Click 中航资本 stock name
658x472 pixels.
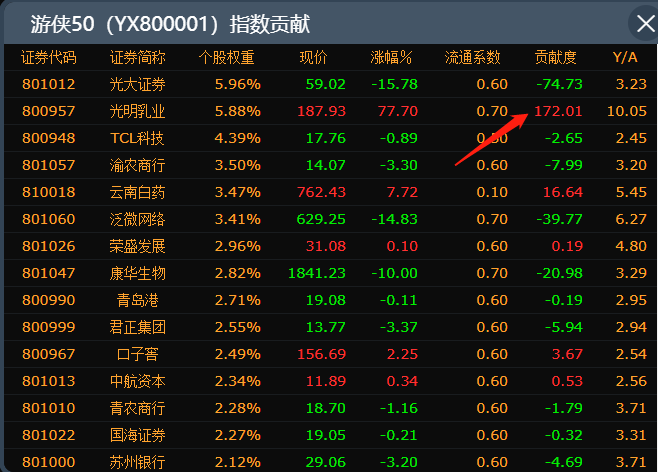(138, 381)
